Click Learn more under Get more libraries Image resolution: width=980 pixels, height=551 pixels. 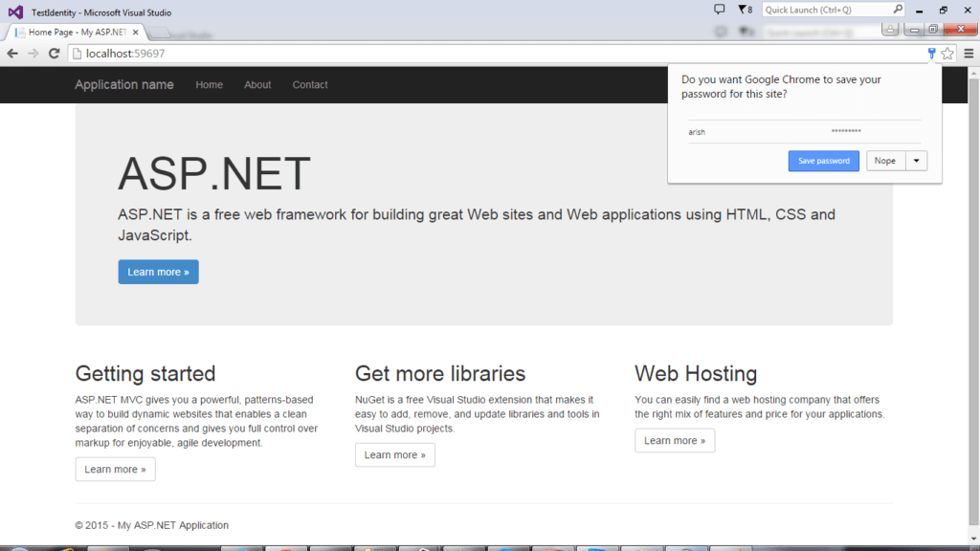395,454
